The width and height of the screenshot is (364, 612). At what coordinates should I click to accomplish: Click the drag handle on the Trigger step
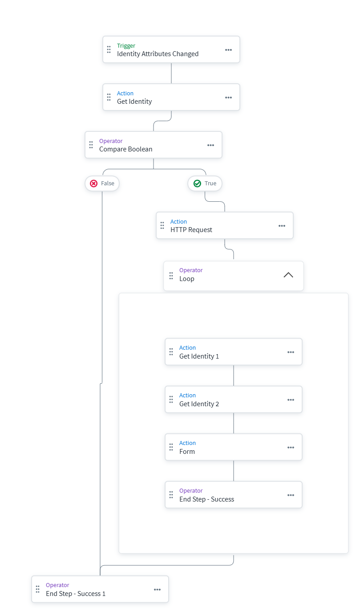click(x=109, y=49)
